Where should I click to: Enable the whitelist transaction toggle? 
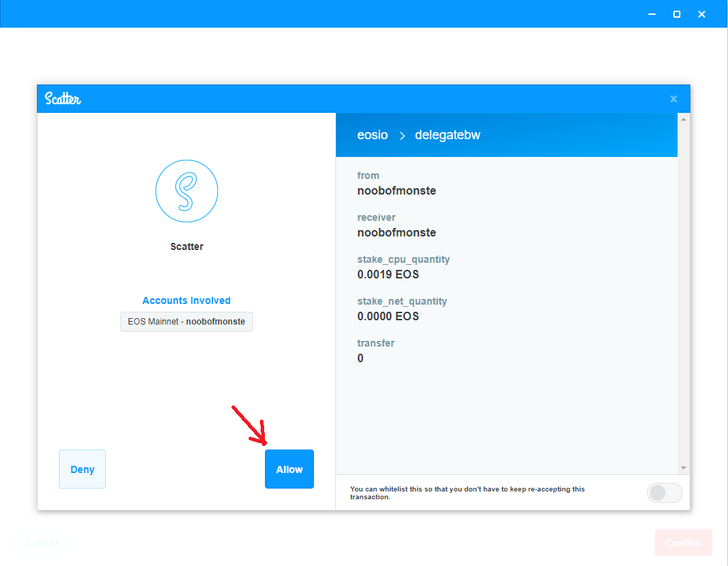point(664,493)
